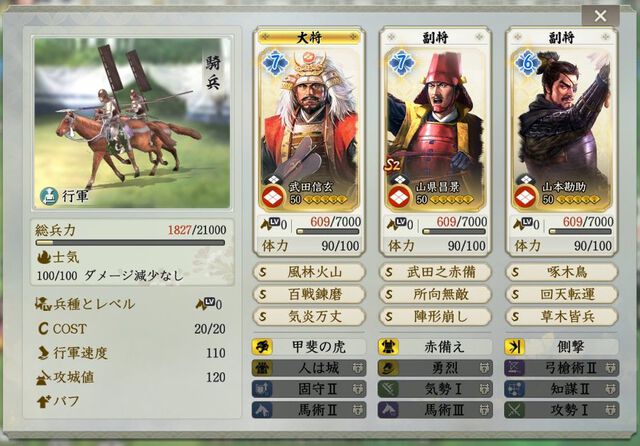This screenshot has height=446, width=640.
Task: Click the 側撃 yellow arrow icon
Action: point(514,347)
